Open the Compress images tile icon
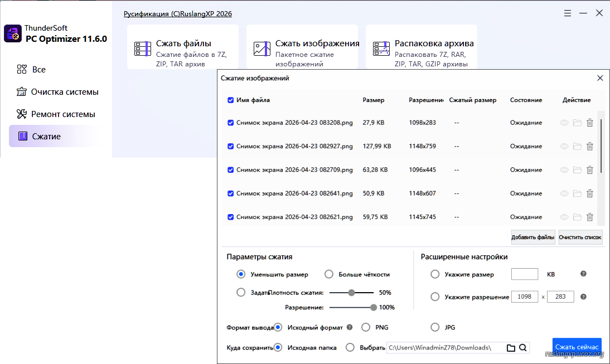 (x=262, y=48)
